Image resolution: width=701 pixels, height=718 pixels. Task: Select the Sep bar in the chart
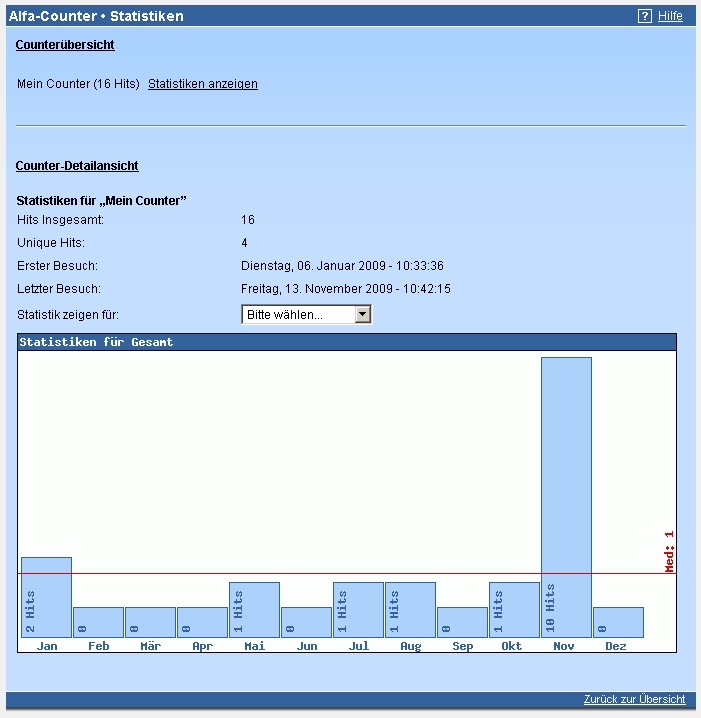coord(462,622)
